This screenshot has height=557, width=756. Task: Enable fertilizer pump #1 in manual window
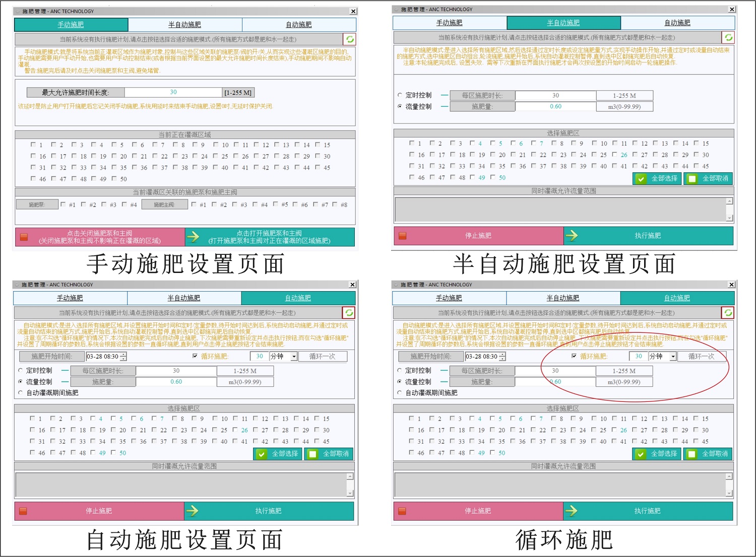(63, 204)
